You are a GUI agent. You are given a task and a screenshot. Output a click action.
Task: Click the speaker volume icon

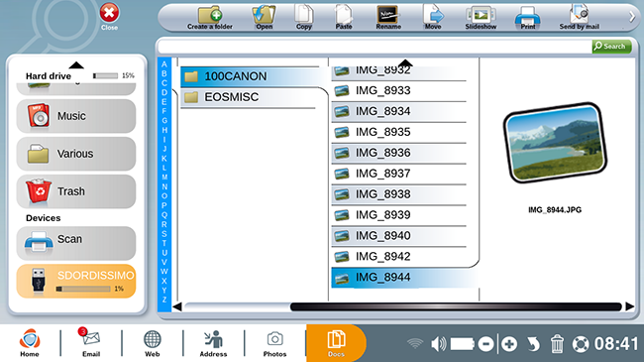(x=438, y=344)
